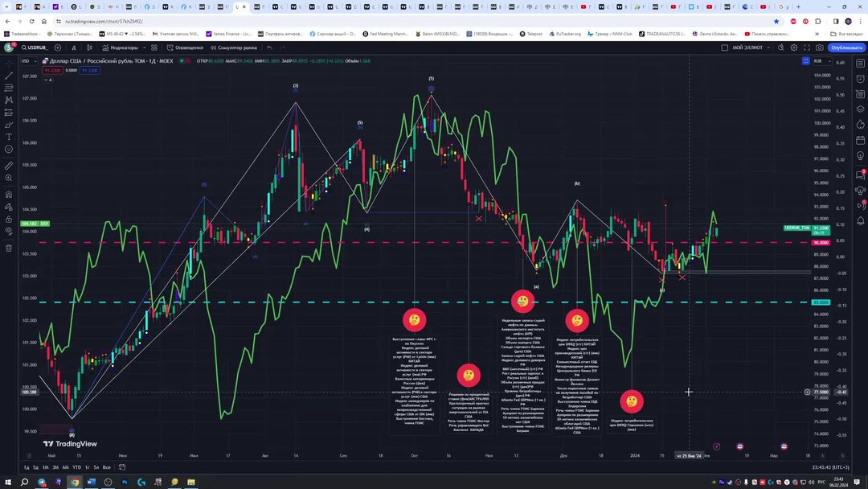This screenshot has height=489, width=868.
Task: Select the 1д date range
Action: coord(26,467)
